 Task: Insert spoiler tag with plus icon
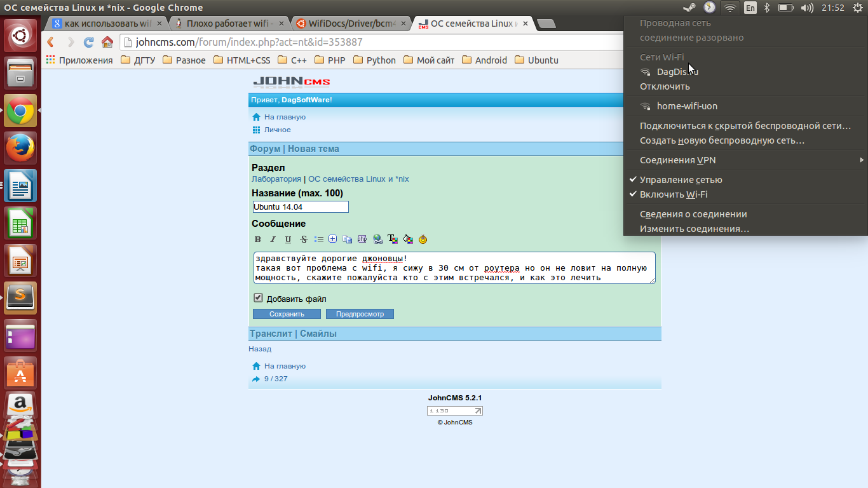(x=332, y=240)
